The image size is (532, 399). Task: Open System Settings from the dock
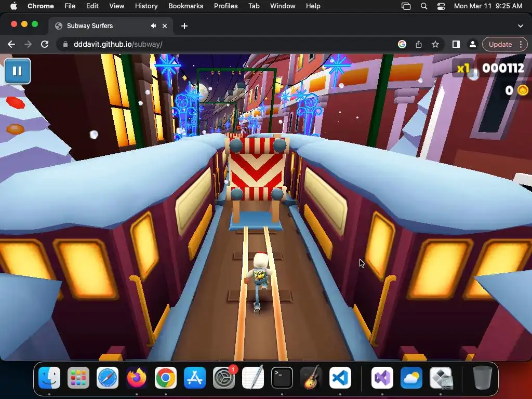(224, 378)
